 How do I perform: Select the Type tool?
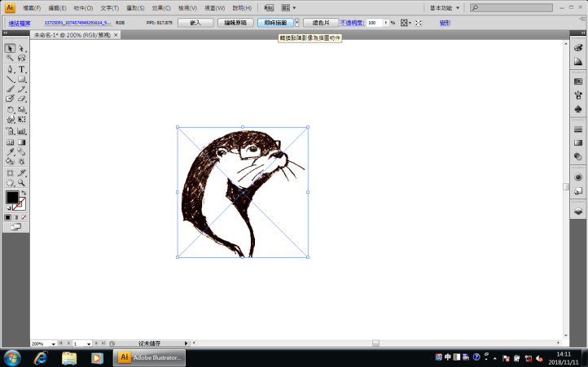pos(22,69)
